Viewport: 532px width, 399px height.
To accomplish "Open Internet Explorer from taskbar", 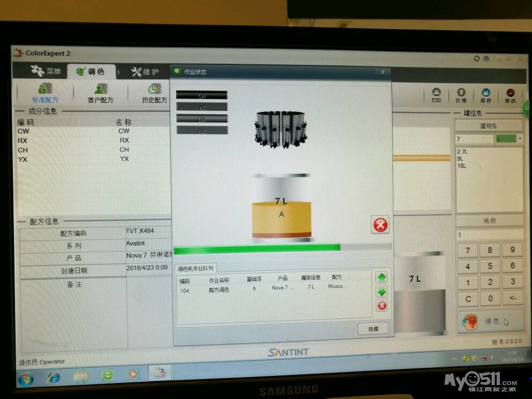I will pyautogui.click(x=53, y=378).
